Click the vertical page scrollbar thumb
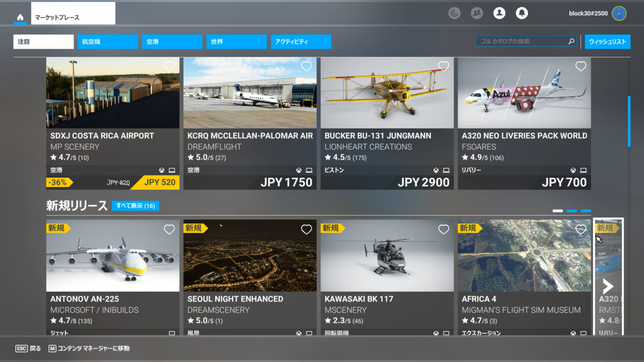The height and width of the screenshot is (362, 644). [x=629, y=121]
